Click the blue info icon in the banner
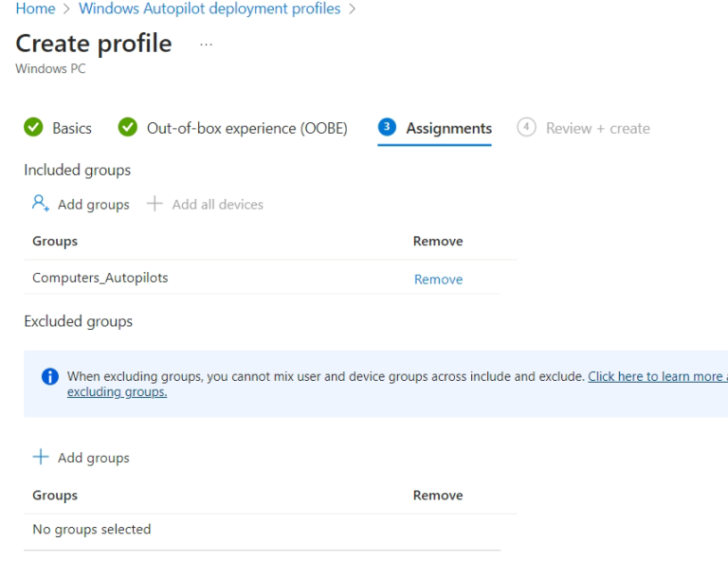The height and width of the screenshot is (561, 728). [50, 377]
